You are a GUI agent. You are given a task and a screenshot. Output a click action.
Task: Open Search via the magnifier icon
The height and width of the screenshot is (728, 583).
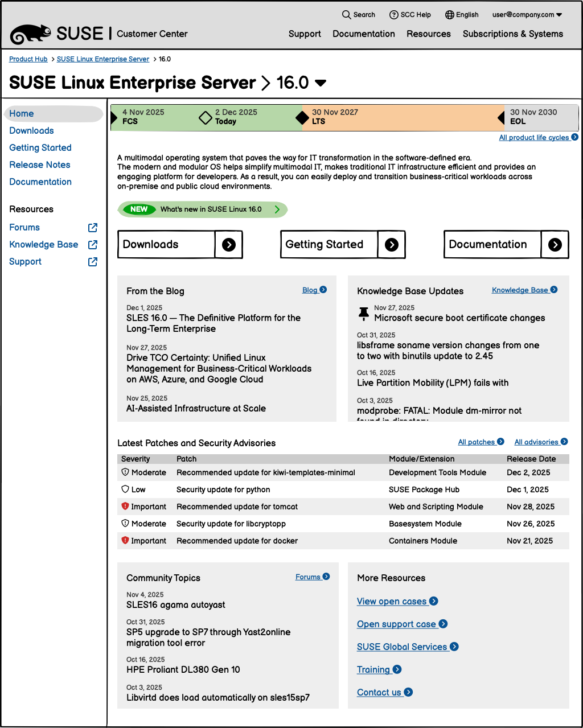tap(346, 15)
